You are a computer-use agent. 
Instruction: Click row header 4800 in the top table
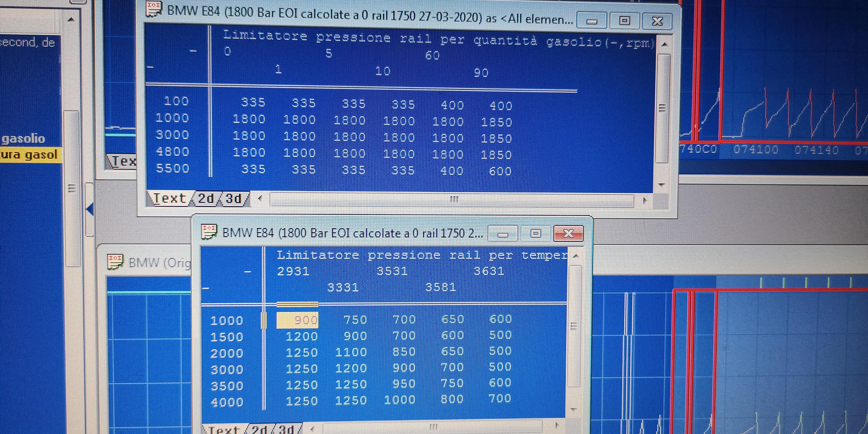click(172, 152)
